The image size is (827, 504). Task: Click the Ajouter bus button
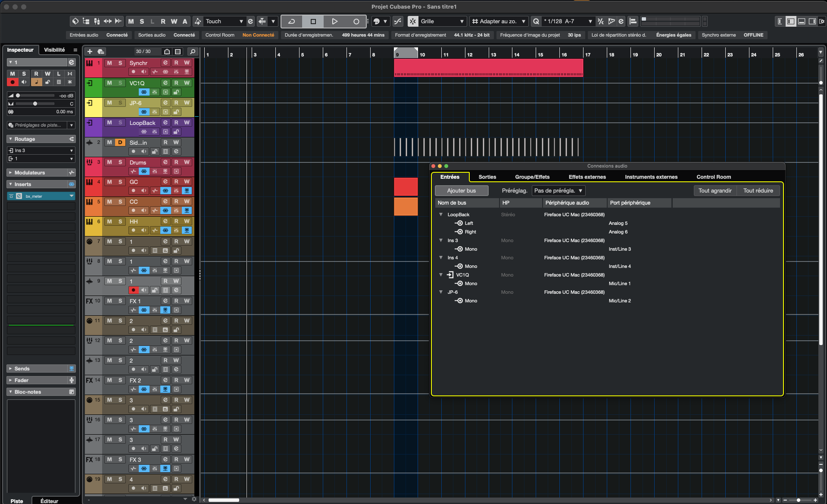coord(461,191)
